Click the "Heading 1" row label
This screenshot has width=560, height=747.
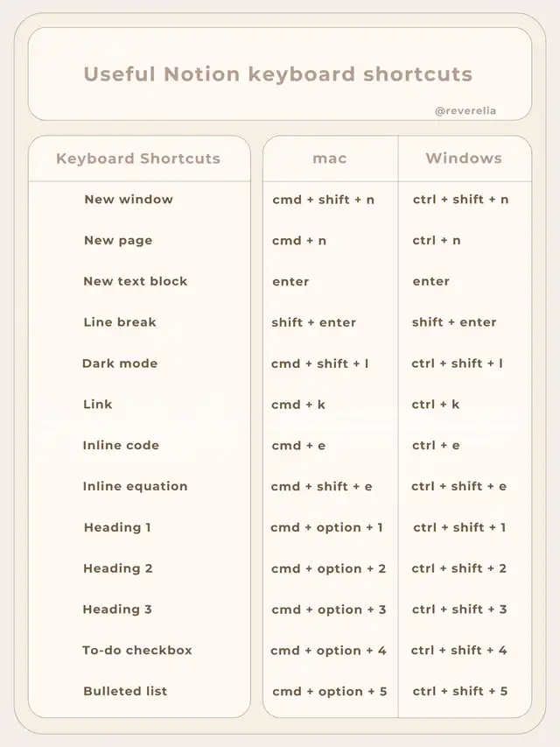coord(117,527)
